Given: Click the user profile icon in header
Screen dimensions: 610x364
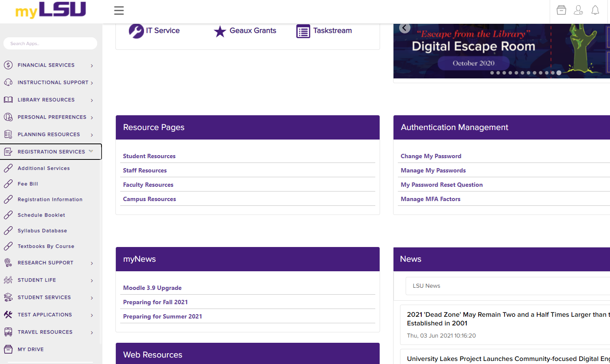Looking at the screenshot, I should tap(578, 10).
